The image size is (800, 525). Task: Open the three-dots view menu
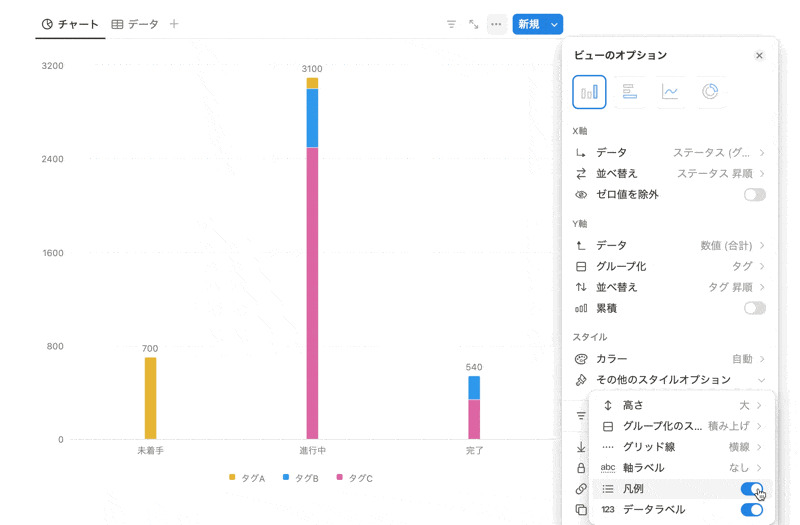496,24
